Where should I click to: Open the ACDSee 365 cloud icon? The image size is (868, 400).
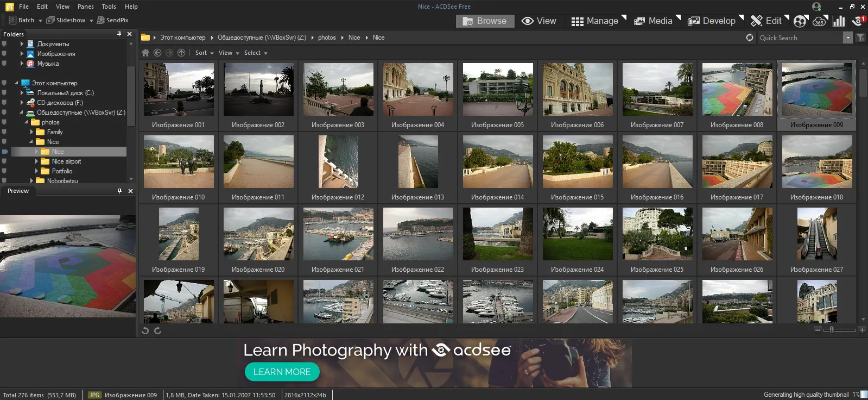point(819,21)
